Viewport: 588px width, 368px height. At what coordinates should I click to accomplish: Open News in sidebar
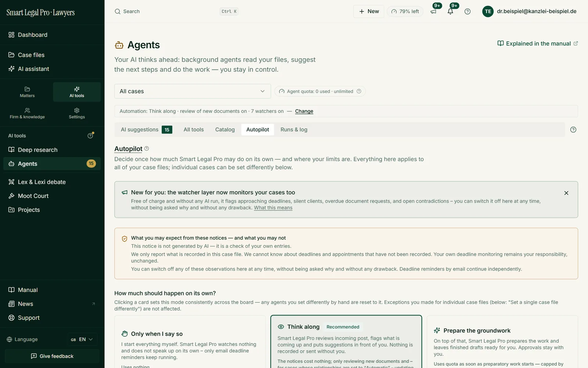[52, 304]
